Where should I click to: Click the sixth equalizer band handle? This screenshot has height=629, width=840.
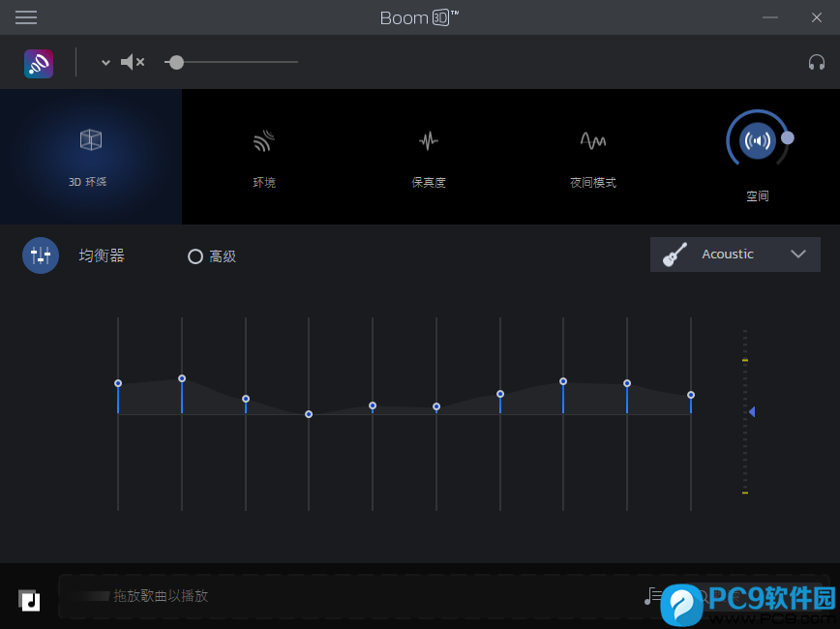pyautogui.click(x=436, y=406)
